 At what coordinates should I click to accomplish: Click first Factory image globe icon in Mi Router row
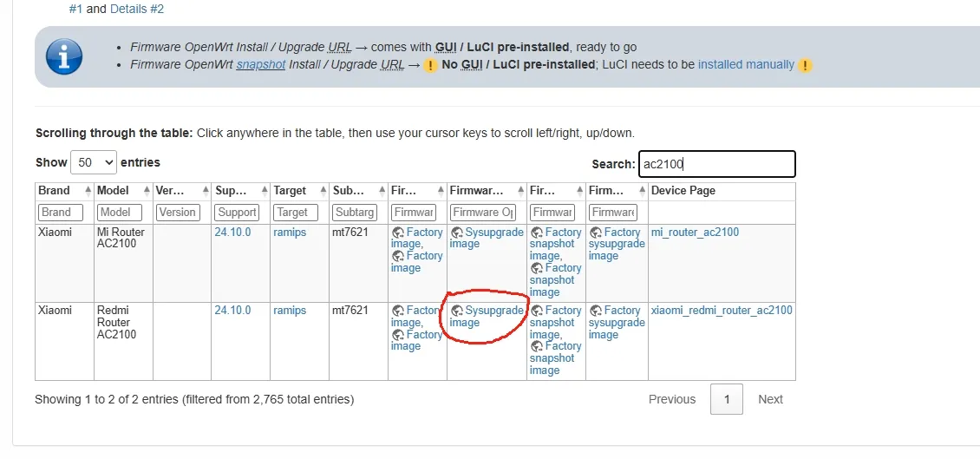pyautogui.click(x=397, y=233)
